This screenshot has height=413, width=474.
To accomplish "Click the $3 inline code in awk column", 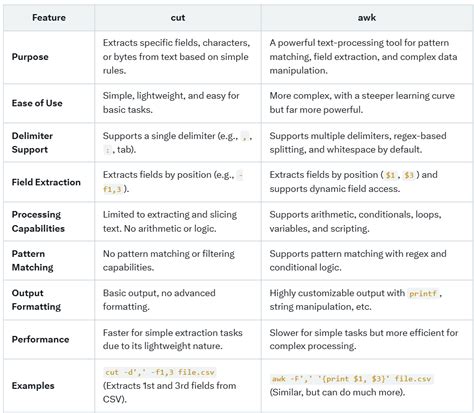I will pyautogui.click(x=409, y=175).
